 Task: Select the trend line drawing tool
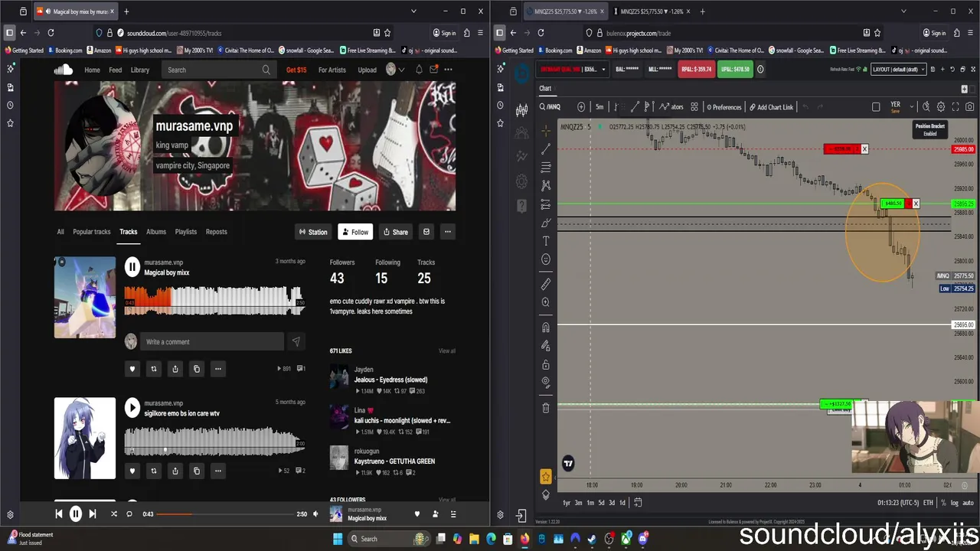(x=546, y=149)
